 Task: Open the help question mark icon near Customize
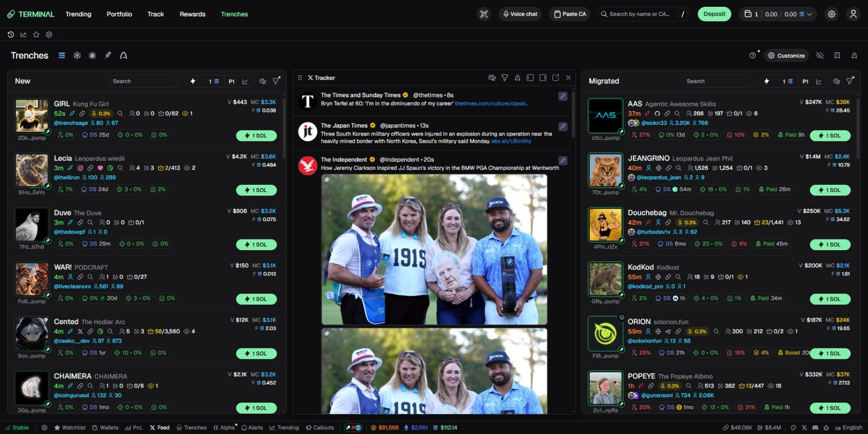tap(752, 56)
